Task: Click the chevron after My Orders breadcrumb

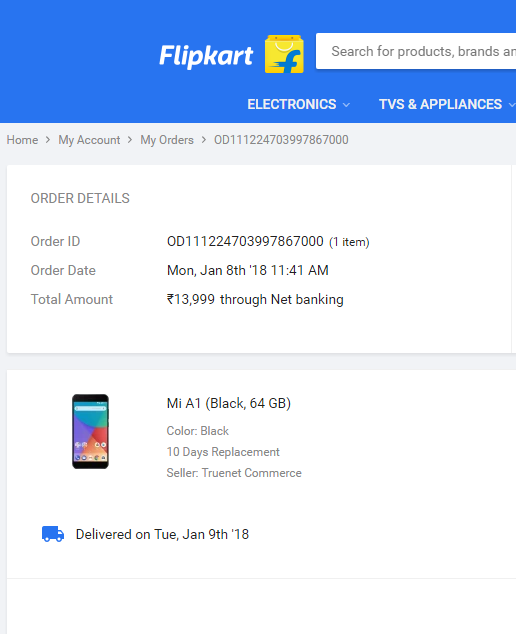Action: click(x=204, y=139)
